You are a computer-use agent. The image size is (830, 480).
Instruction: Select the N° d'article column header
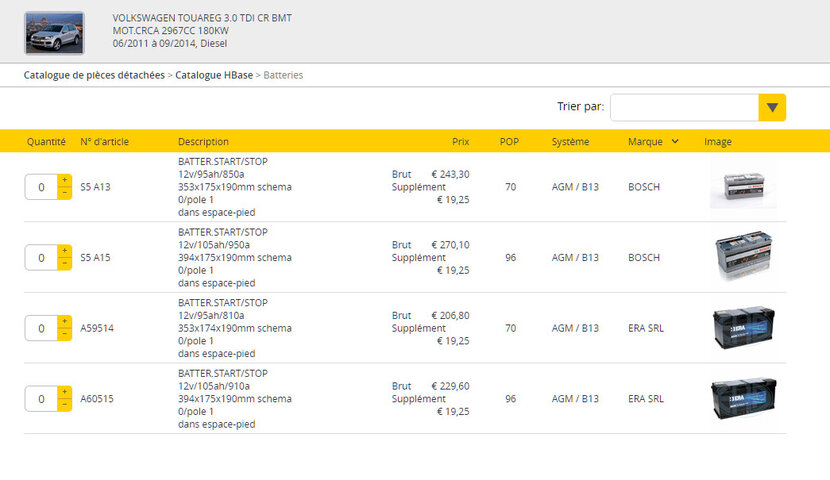[104, 142]
